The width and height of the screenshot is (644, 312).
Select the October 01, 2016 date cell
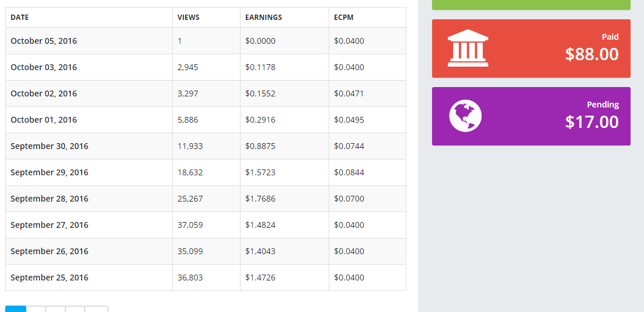coord(44,120)
